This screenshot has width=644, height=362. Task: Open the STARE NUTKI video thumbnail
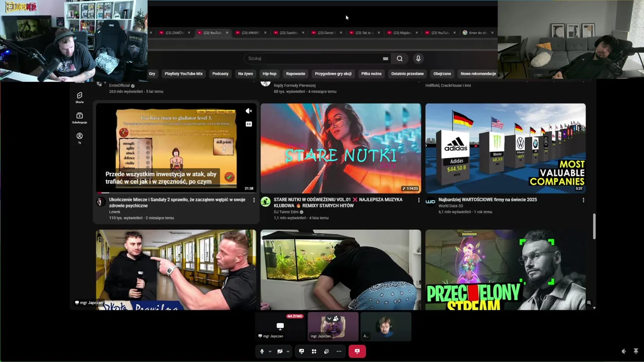[x=341, y=148]
